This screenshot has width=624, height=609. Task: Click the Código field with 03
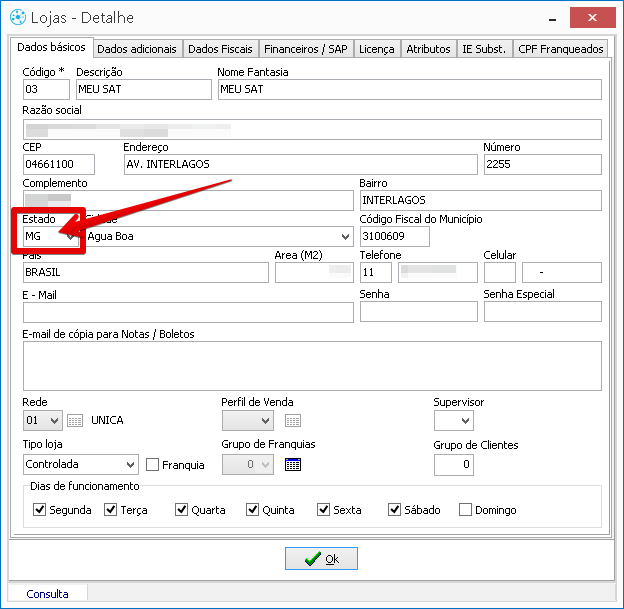pos(46,89)
